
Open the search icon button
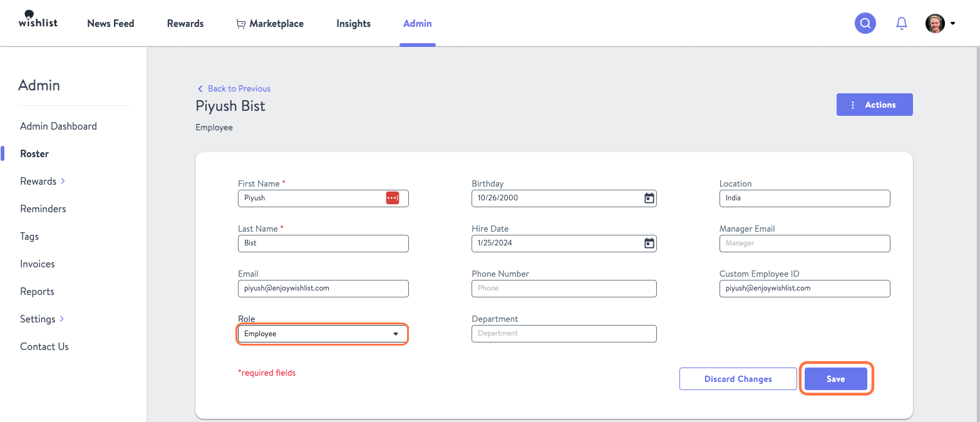(x=865, y=23)
